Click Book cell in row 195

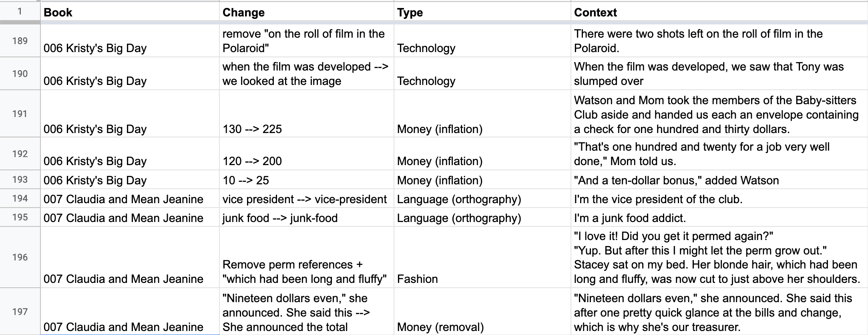tap(130, 217)
